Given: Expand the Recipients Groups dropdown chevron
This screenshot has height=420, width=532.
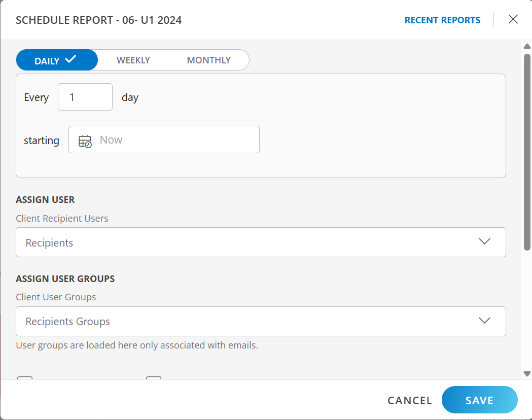Looking at the screenshot, I should pos(484,321).
